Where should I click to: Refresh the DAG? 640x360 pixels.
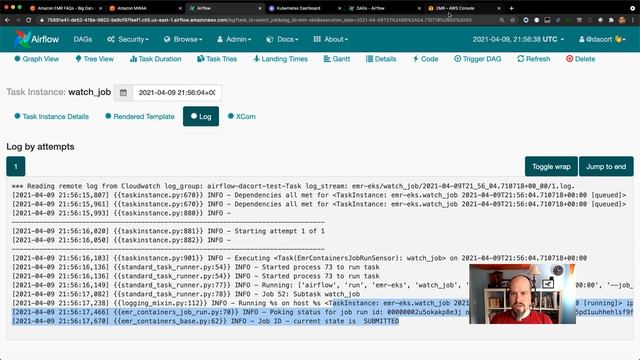point(533,59)
